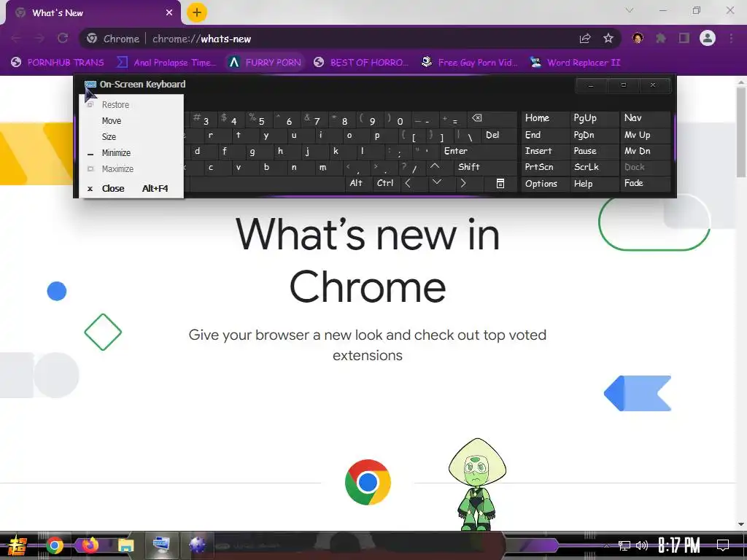Toggle Fade on the On-Screen Keyboard
Viewport: 747px width, 560px height.
click(x=646, y=183)
